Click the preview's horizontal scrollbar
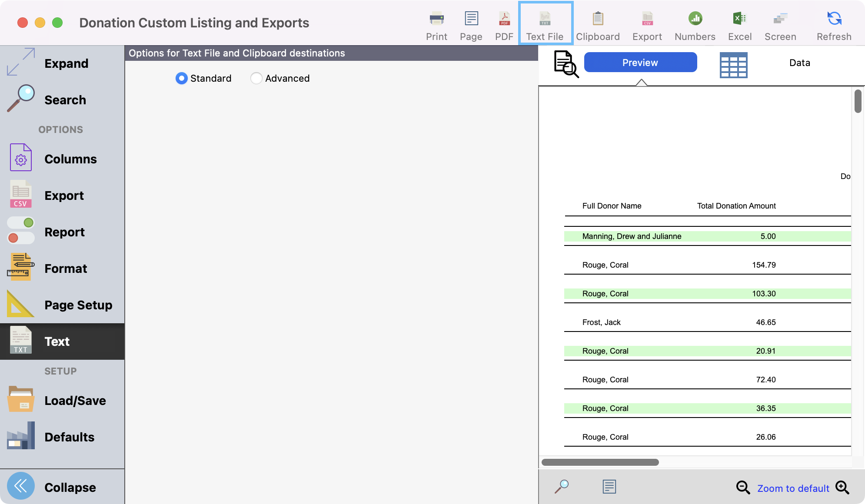865x504 pixels. (600, 462)
